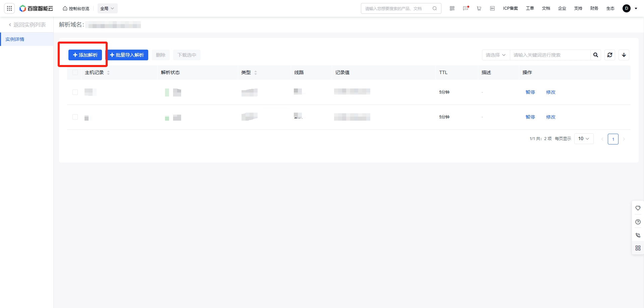This screenshot has width=644, height=308.
Task: Return via 返回实例列表 link
Action: click(27, 25)
